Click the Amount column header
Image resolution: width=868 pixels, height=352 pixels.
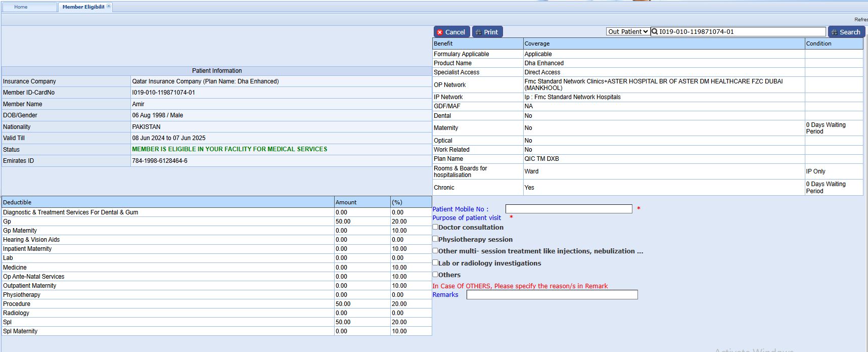tap(346, 202)
